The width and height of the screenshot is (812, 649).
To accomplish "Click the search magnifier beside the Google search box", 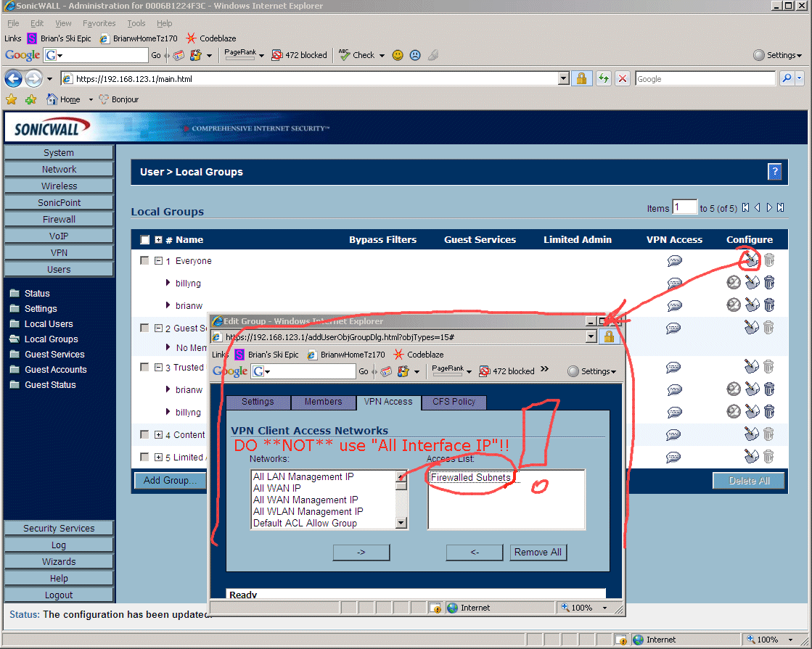I will tap(787, 78).
